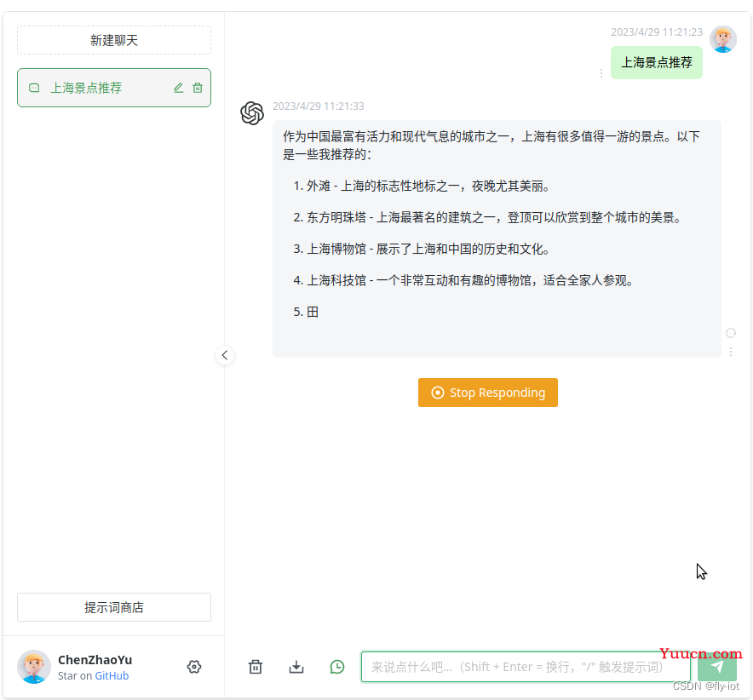The width and height of the screenshot is (753, 700).
Task: Collapse the sidebar with the chevron button
Action: coord(225,355)
